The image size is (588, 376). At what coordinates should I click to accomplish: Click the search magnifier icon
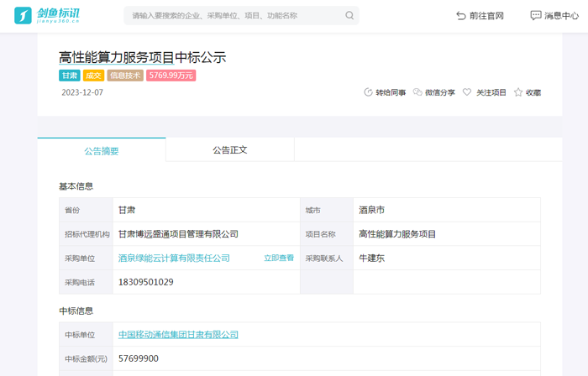[349, 15]
